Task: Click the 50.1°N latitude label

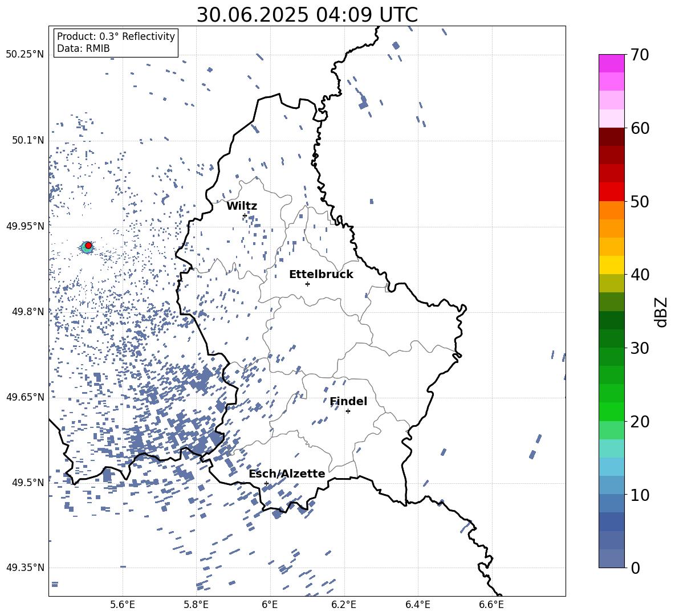Action: pyautogui.click(x=29, y=140)
